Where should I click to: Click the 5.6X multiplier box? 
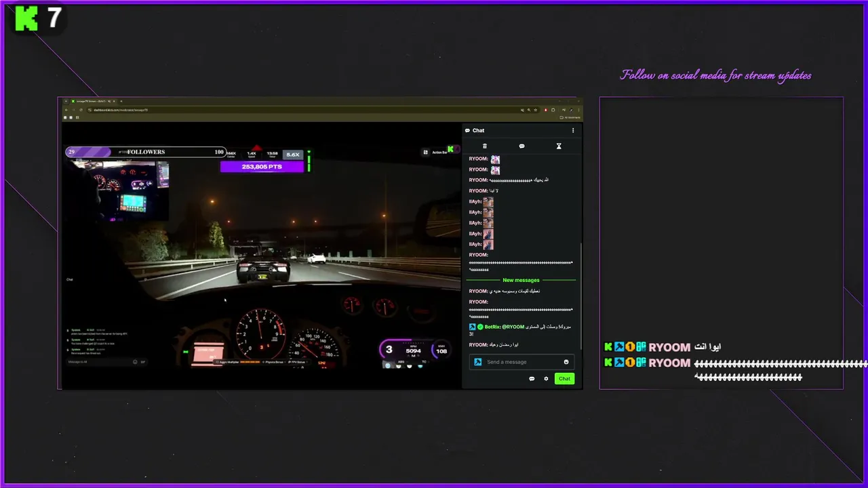coord(292,155)
